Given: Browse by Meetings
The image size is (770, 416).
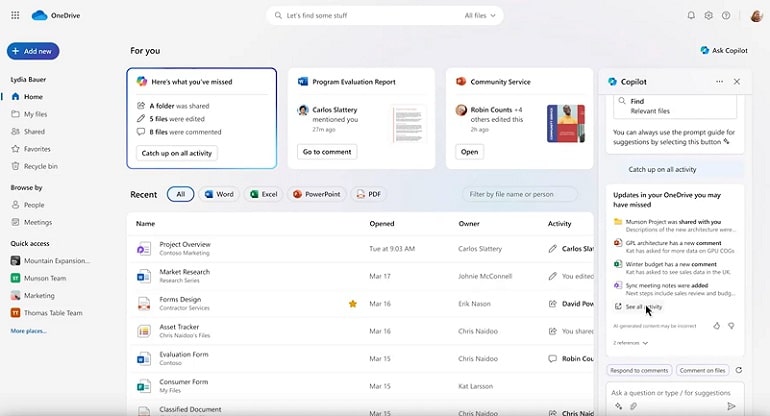Looking at the screenshot, I should [x=31, y=222].
